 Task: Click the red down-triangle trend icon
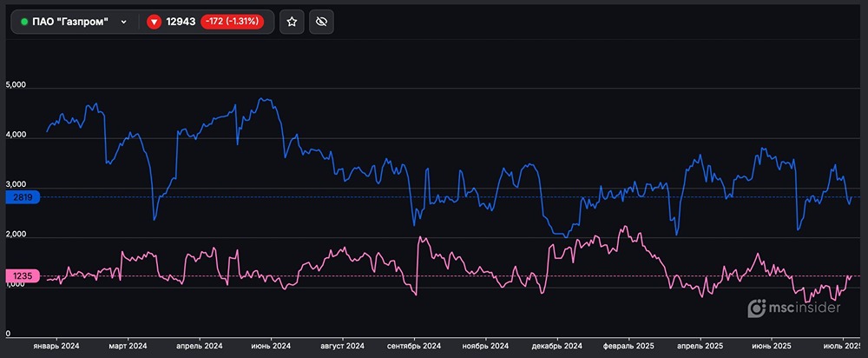(154, 22)
